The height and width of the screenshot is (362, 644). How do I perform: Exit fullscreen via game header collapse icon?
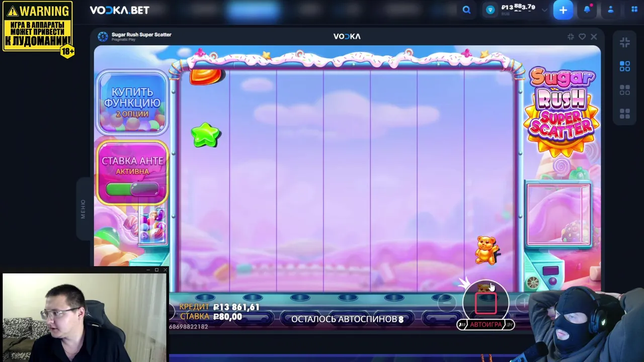(571, 37)
